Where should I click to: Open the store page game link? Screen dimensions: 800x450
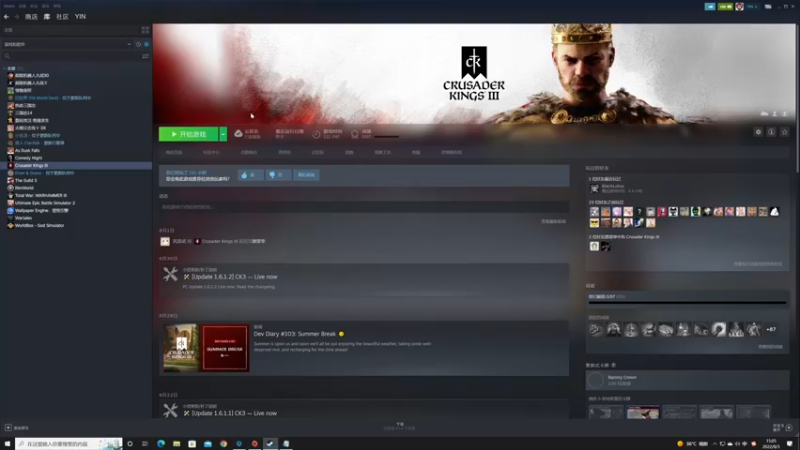(174, 153)
